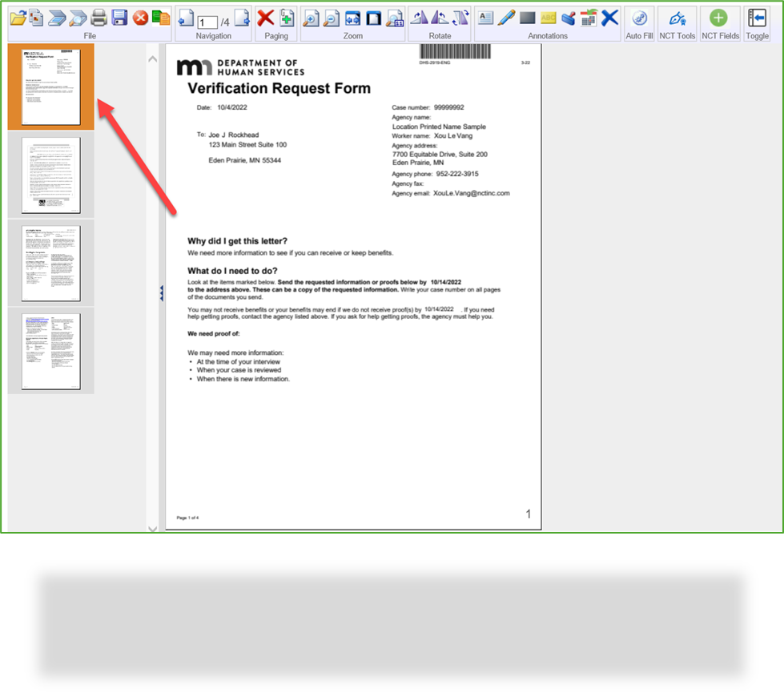Delete the selected annotation
Viewport: 784px width, 697px height.
click(609, 17)
